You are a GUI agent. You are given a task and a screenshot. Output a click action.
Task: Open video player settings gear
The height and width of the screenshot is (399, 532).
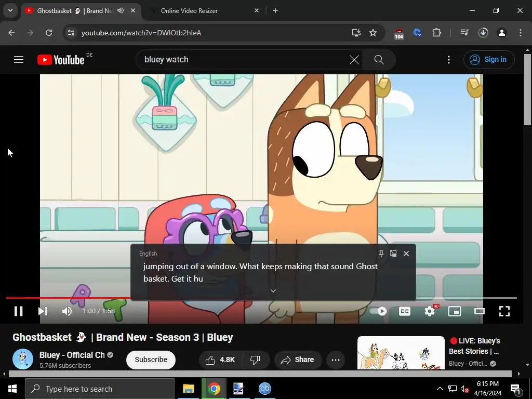(430, 311)
